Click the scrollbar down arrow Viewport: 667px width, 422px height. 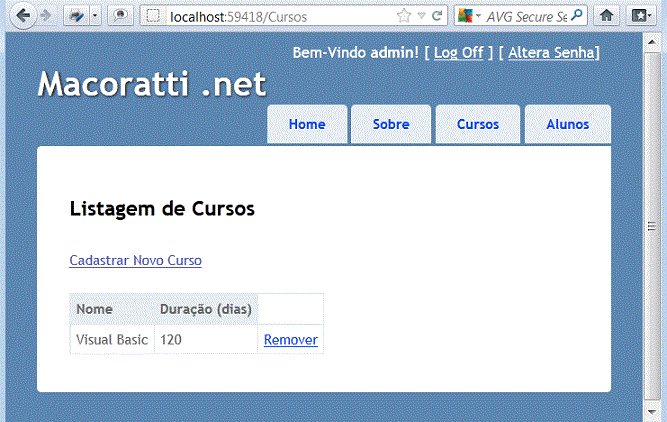click(652, 412)
